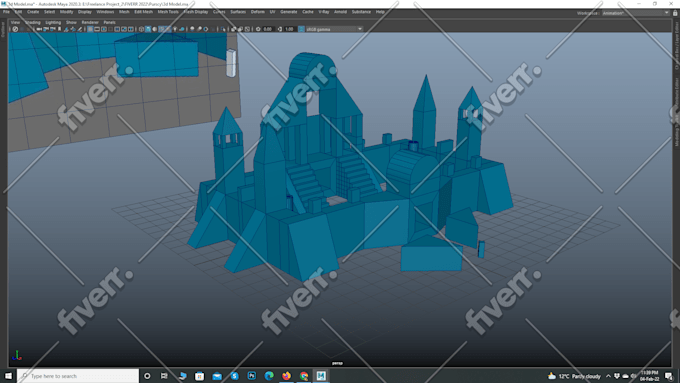This screenshot has width=680, height=383.
Task: Open the Display menu
Action: (x=85, y=12)
